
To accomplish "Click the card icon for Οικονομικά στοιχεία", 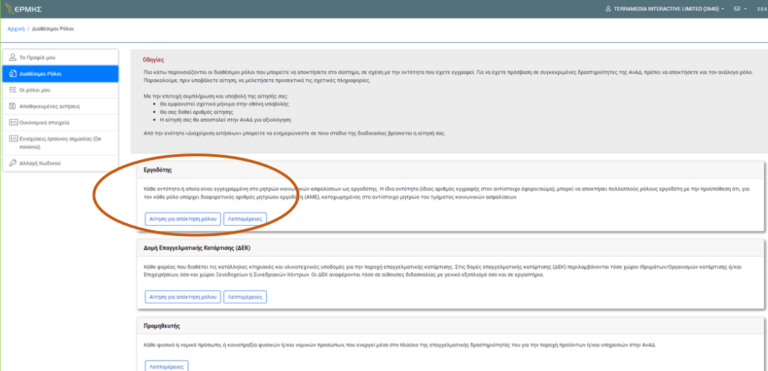I will [13, 123].
